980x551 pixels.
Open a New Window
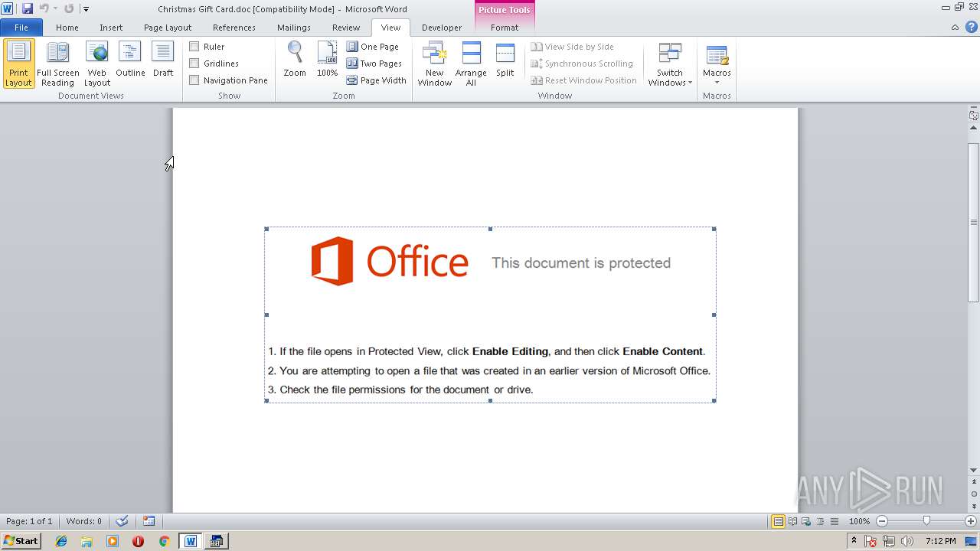pos(434,64)
